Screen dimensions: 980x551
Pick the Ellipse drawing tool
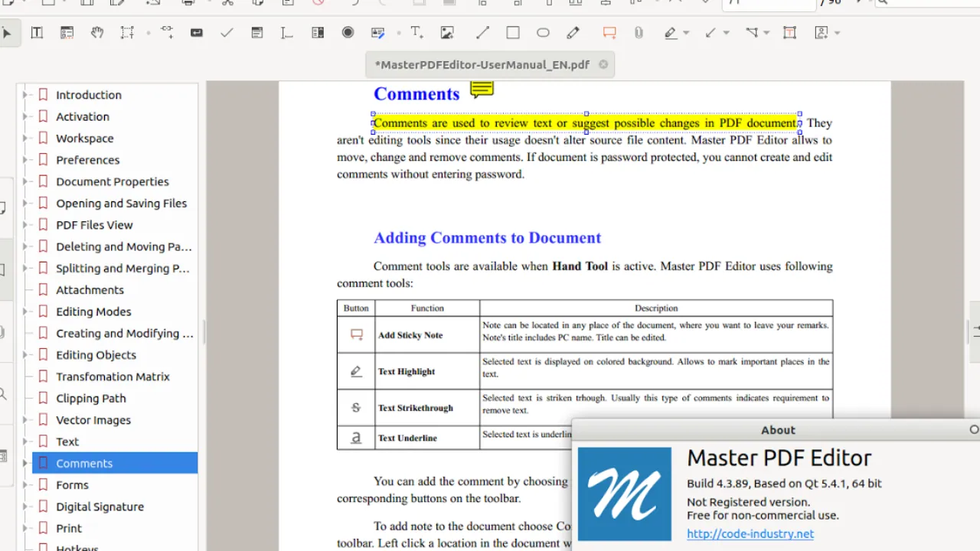pos(543,33)
